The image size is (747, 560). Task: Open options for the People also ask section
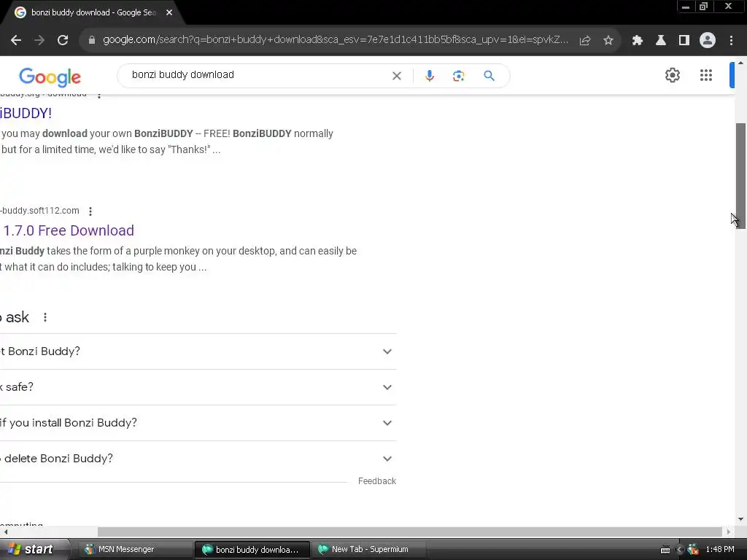tap(45, 317)
